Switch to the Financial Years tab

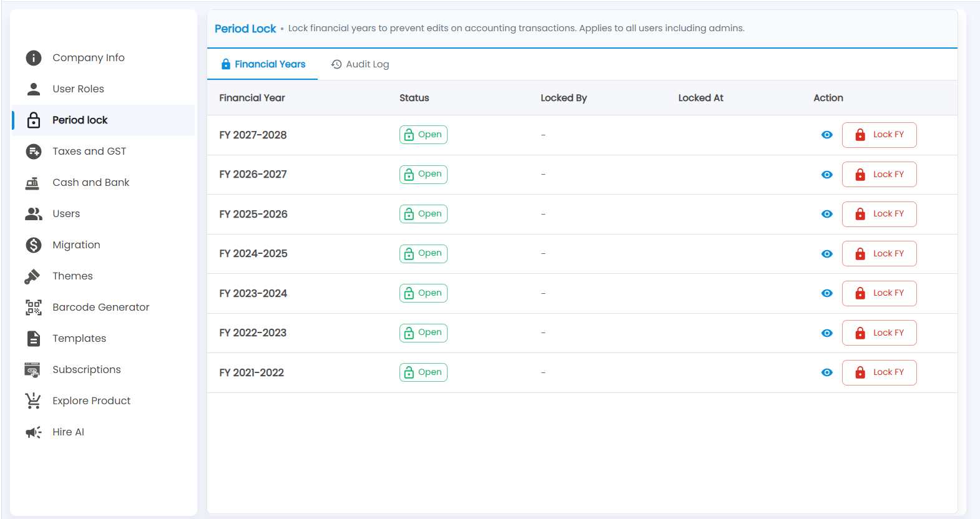click(x=263, y=64)
